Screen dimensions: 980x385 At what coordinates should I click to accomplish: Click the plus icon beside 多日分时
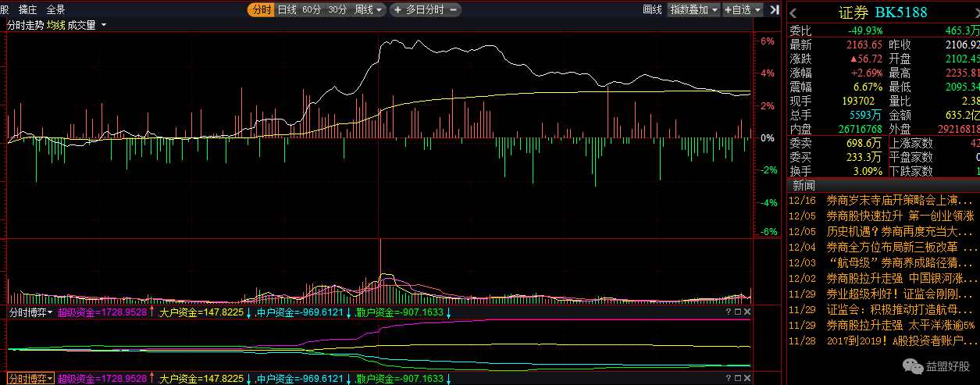click(397, 10)
